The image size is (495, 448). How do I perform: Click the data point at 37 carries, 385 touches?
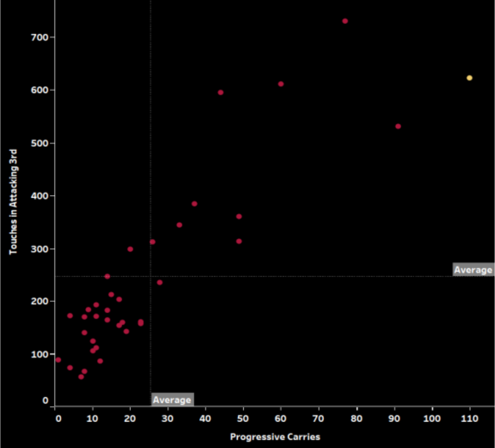pos(194,204)
